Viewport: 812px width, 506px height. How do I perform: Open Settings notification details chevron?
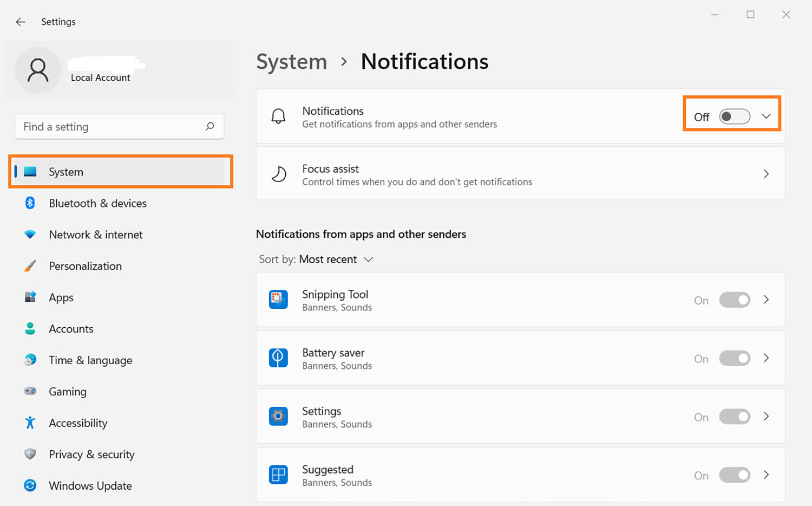click(x=766, y=417)
